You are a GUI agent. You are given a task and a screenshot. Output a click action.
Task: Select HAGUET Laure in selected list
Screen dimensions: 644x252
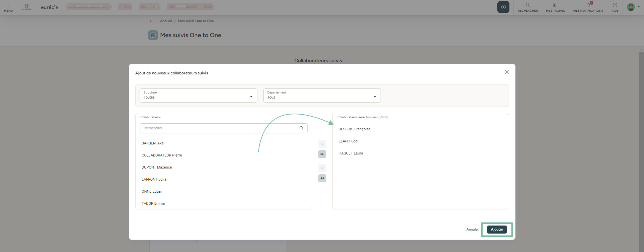[x=351, y=153]
